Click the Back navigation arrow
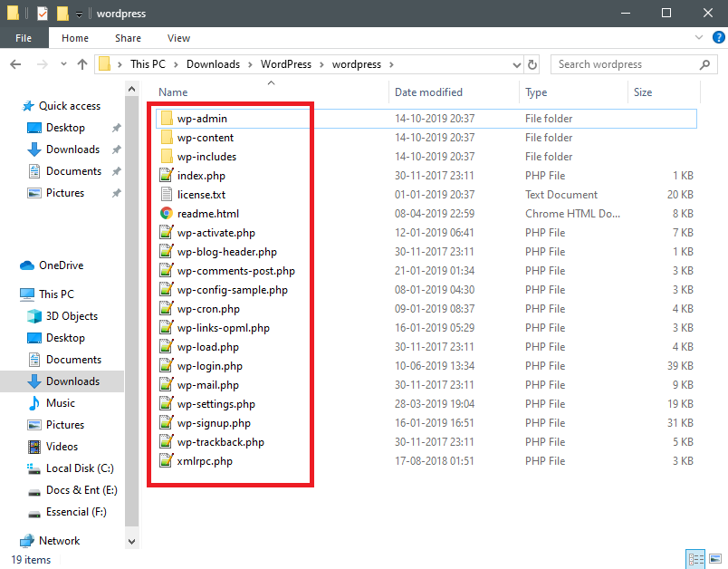This screenshot has height=569, width=728. 15,64
